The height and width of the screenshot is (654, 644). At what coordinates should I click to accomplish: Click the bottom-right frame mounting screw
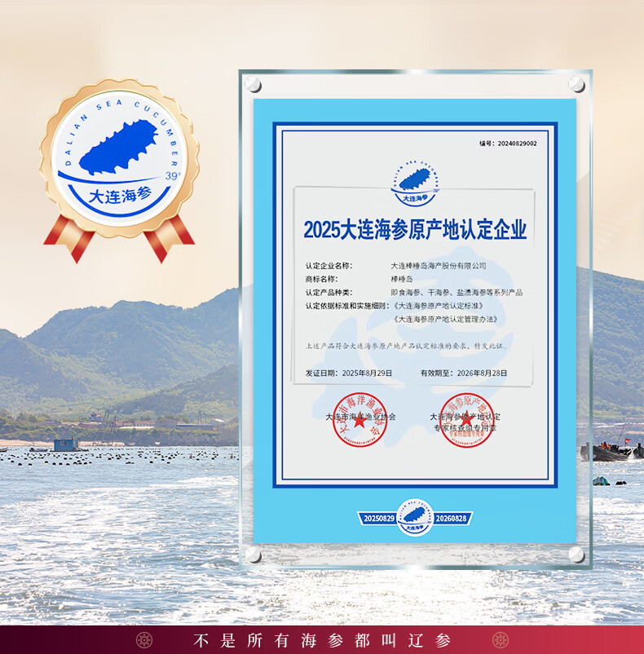pyautogui.click(x=576, y=554)
